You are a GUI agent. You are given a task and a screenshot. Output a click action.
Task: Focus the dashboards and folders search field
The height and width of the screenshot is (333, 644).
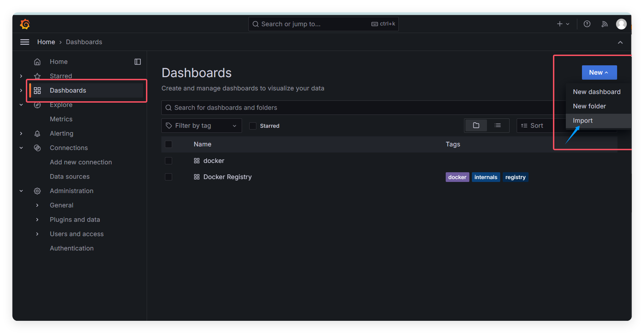pyautogui.click(x=359, y=108)
